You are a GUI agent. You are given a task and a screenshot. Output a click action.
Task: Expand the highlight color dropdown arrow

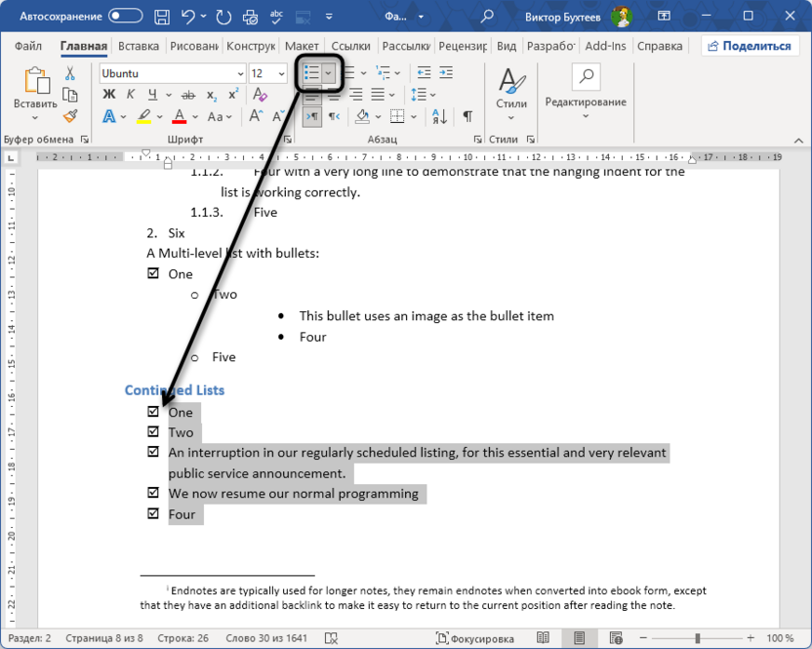[x=159, y=116]
